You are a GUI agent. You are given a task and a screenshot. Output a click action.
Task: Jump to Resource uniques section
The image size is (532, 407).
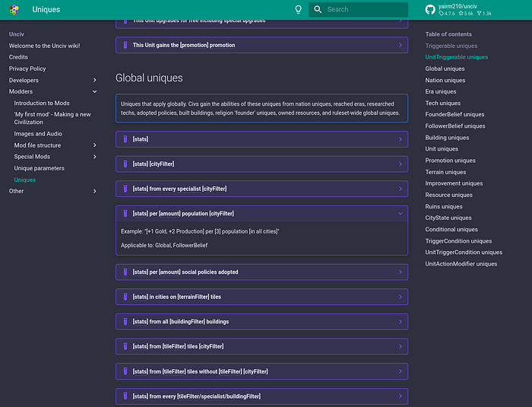click(448, 195)
